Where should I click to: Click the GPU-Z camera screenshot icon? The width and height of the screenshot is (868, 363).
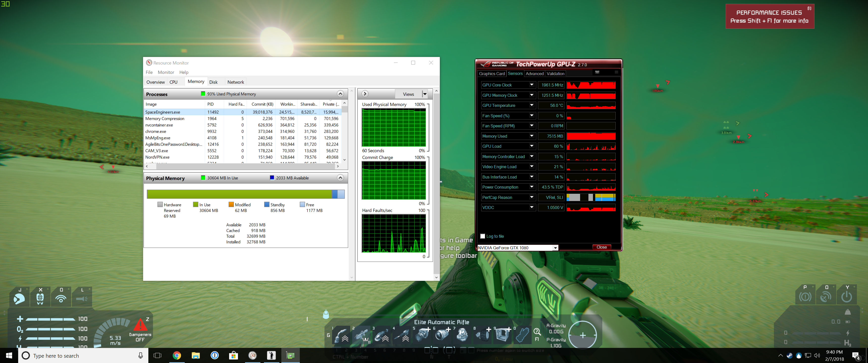tap(597, 72)
